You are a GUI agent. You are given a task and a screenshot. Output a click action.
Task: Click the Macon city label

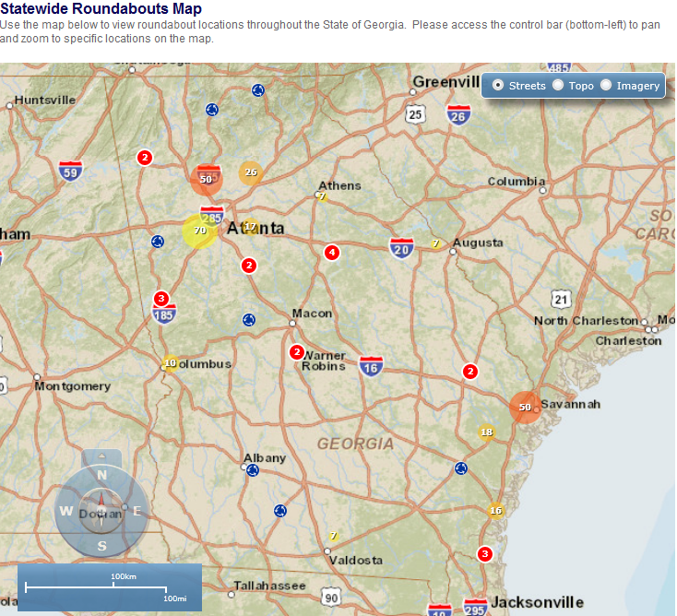click(312, 313)
